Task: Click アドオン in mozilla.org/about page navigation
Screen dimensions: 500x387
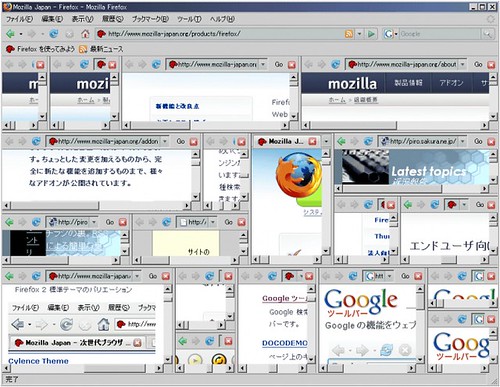Action: [451, 83]
